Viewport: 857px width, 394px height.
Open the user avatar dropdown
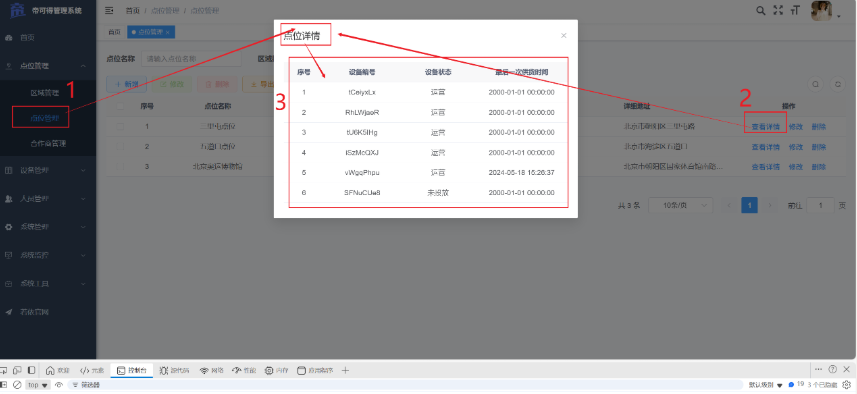(825, 11)
